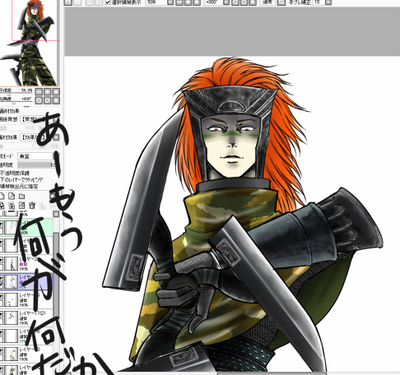The height and width of the screenshot is (375, 400).
Task: Reset the zoom level in navigator panel
Action: (56, 92)
